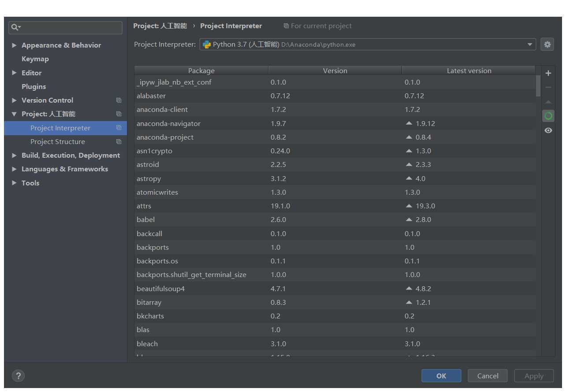The width and height of the screenshot is (566, 392).
Task: Expand Build, Execution, Deployment section
Action: (15, 155)
